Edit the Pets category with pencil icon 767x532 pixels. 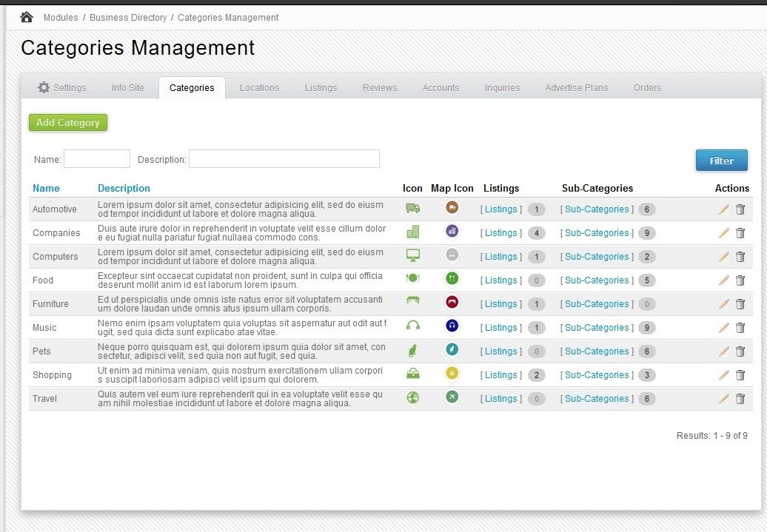(x=723, y=351)
